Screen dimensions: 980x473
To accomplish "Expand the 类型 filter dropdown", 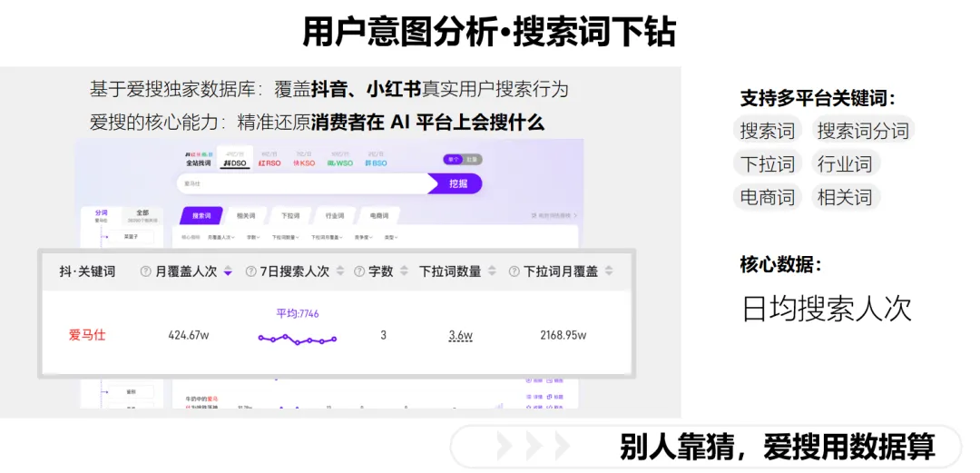I will click(x=390, y=237).
